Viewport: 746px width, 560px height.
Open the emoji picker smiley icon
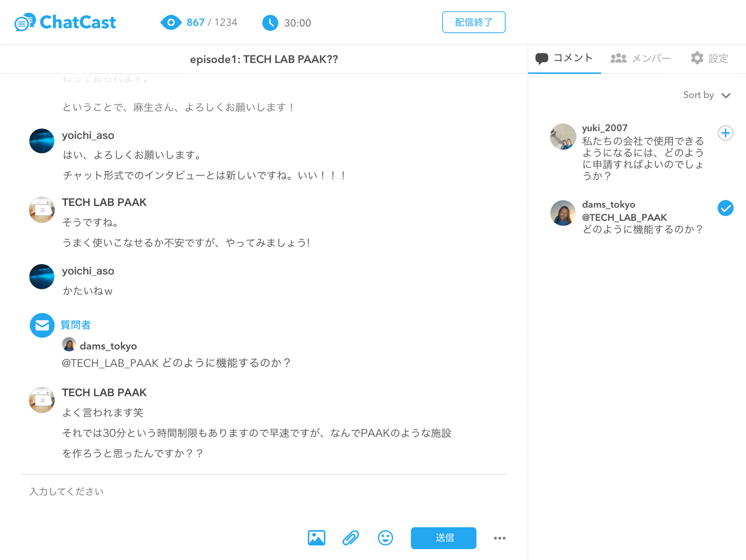click(385, 538)
